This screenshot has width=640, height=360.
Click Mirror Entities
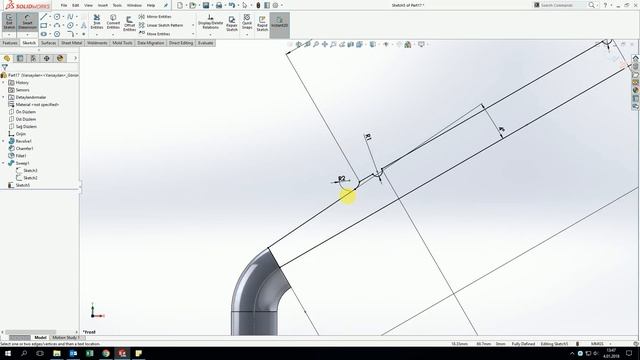pyautogui.click(x=155, y=17)
